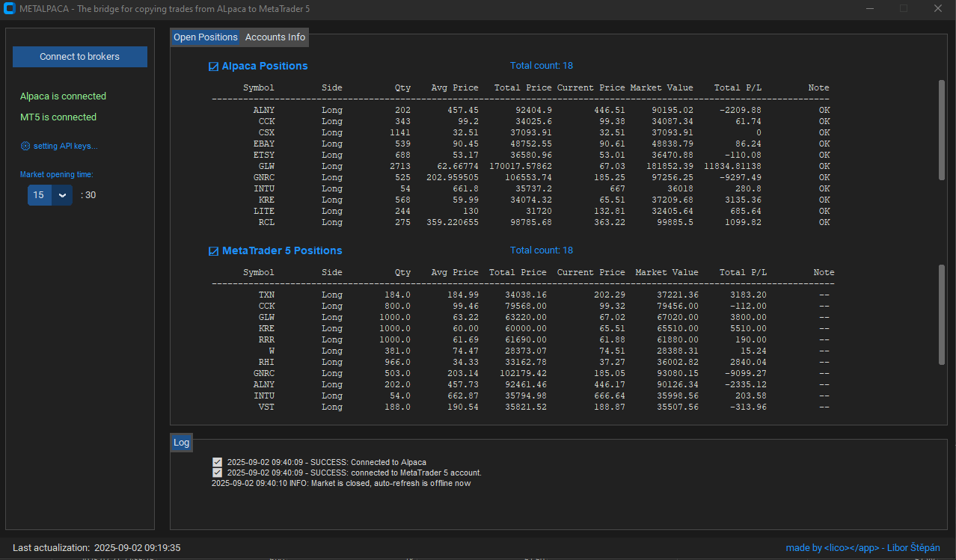Open the Log tab

pyautogui.click(x=182, y=443)
